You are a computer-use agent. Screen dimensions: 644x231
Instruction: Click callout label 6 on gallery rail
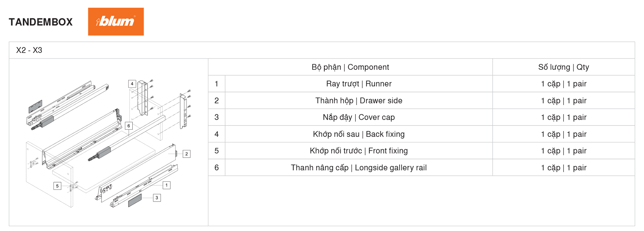(x=128, y=126)
